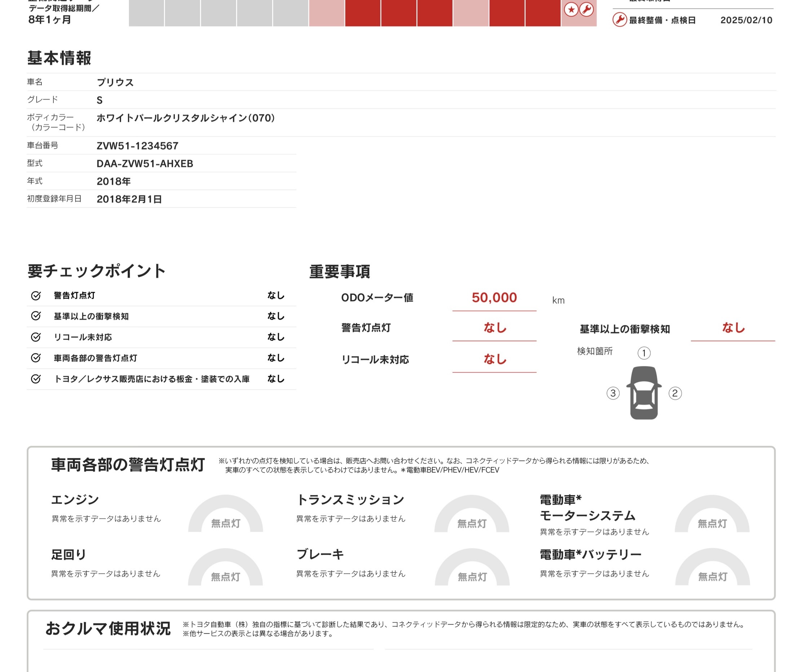Screen dimensions: 811x672
Task: Click the ODO meter value 50,000
Action: 494,298
